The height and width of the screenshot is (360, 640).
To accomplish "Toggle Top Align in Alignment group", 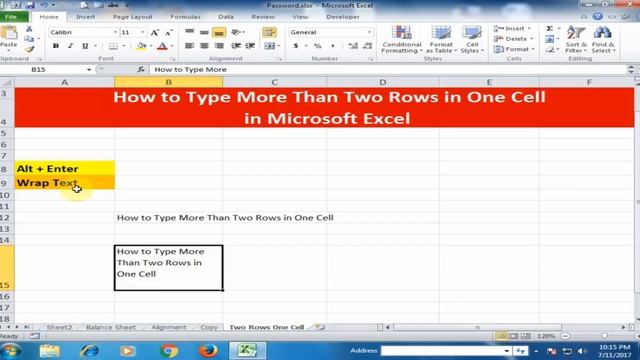I will click(189, 32).
